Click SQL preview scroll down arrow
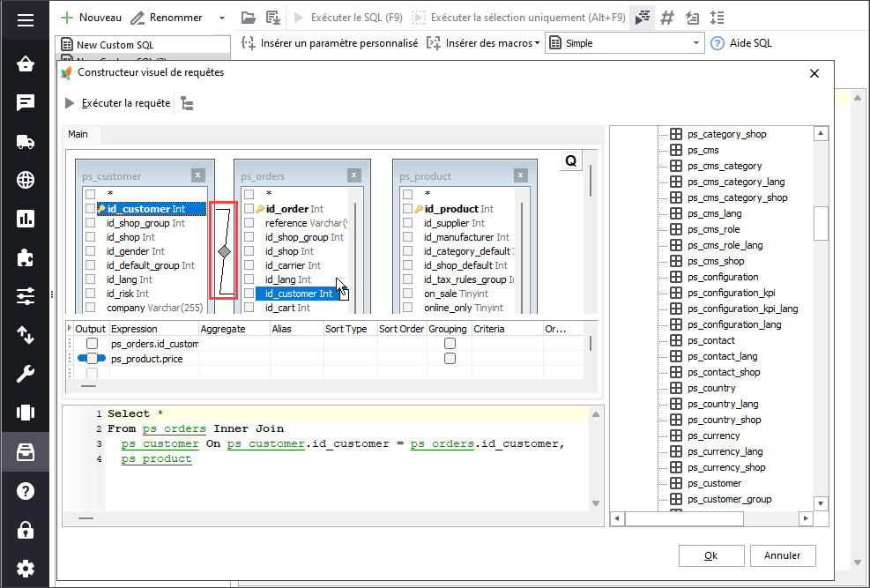This screenshot has height=588, width=870. pyautogui.click(x=596, y=503)
